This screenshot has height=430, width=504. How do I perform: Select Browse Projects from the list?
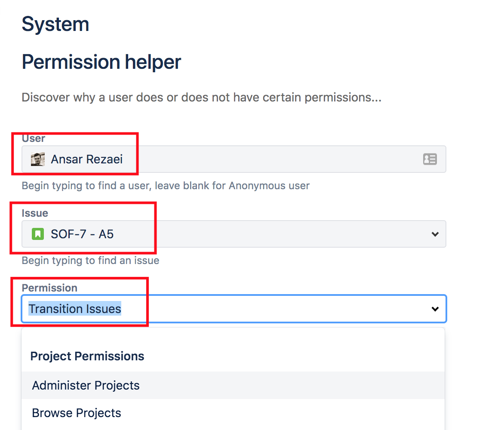[77, 413]
